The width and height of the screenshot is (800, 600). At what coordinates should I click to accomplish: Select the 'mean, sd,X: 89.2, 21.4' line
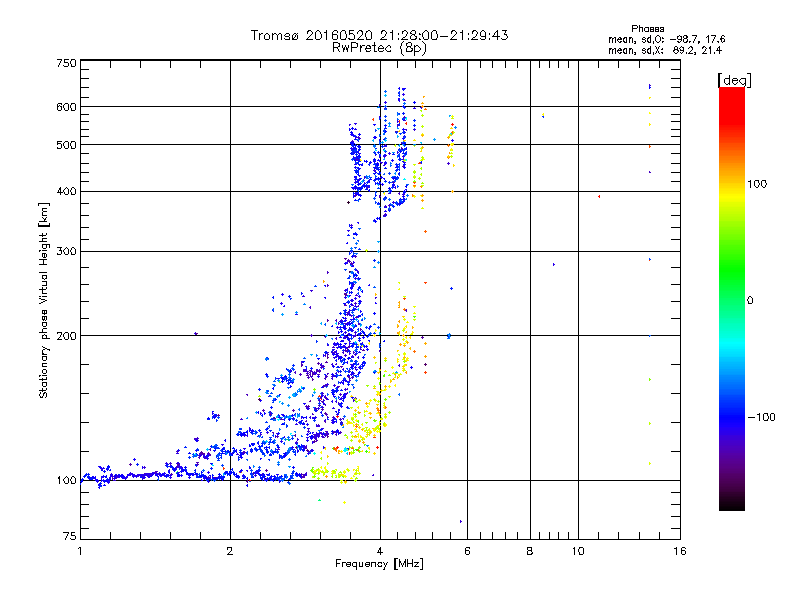[665, 50]
